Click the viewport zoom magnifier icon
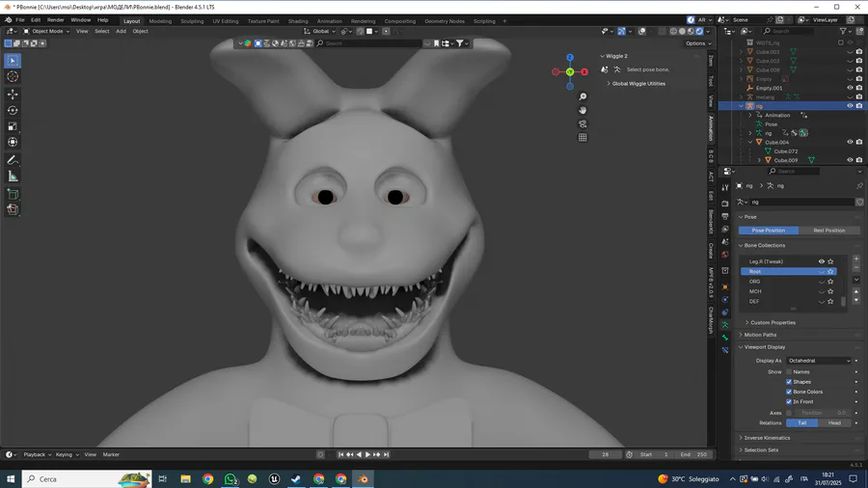Image resolution: width=868 pixels, height=488 pixels. 583,96
